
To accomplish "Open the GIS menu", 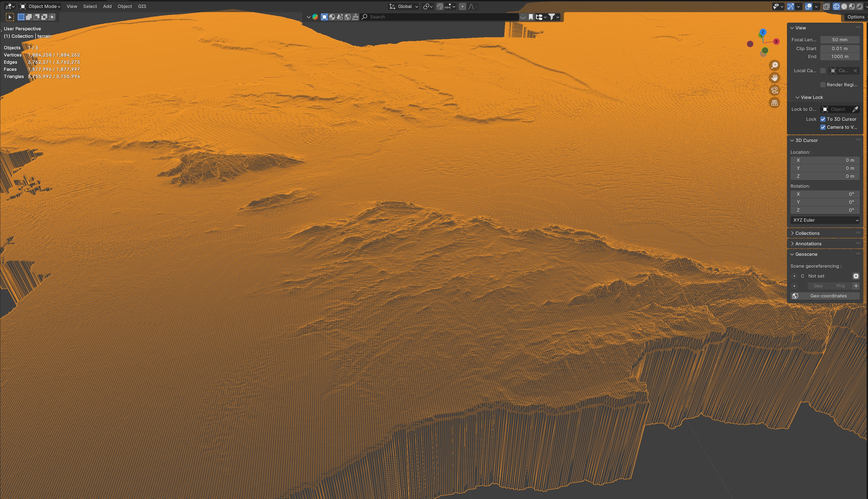I will 142,7.
